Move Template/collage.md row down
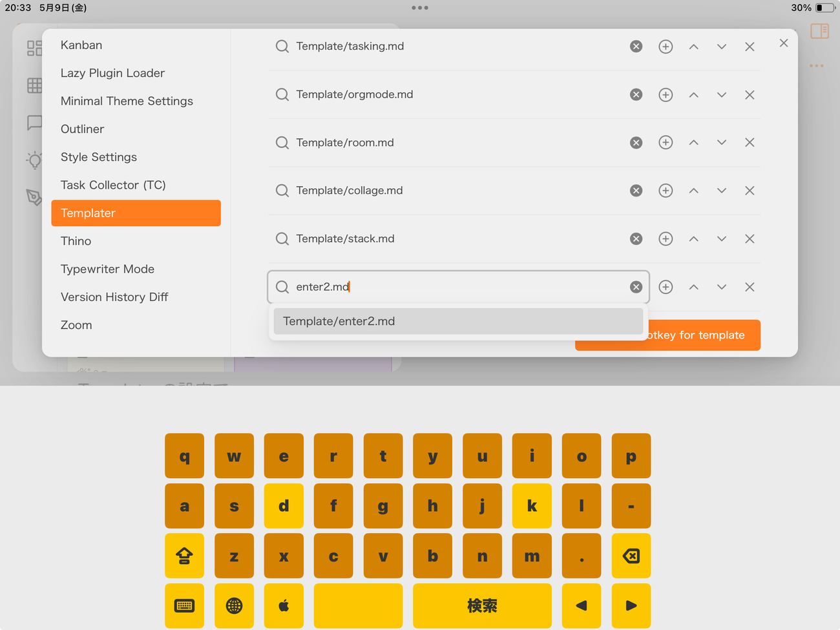This screenshot has height=630, width=840. pos(722,191)
